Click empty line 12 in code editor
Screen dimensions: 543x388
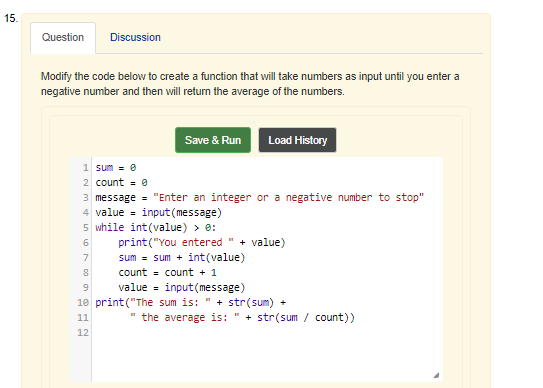[x=267, y=333]
